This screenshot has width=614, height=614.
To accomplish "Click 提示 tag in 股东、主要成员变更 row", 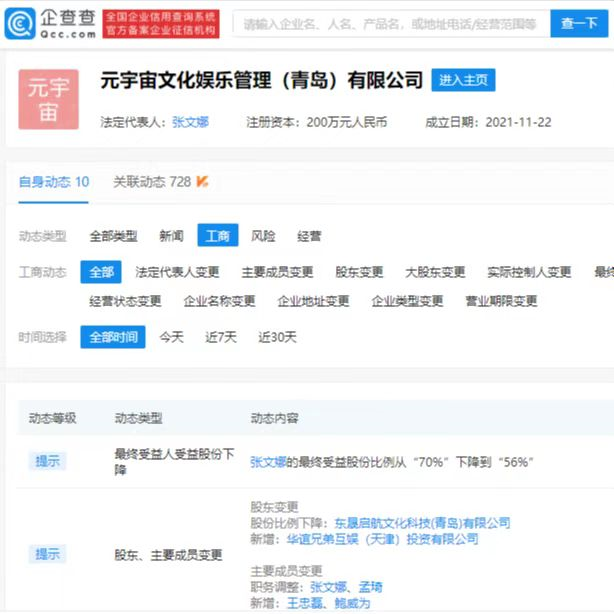I will coord(47,554).
